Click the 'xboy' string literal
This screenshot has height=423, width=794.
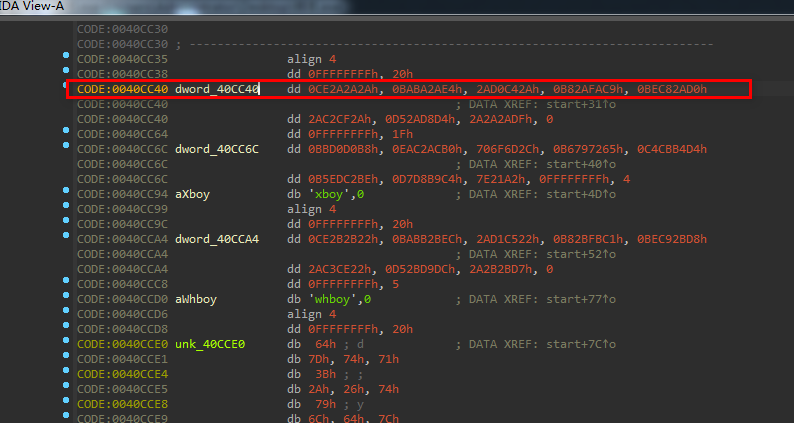click(x=329, y=193)
